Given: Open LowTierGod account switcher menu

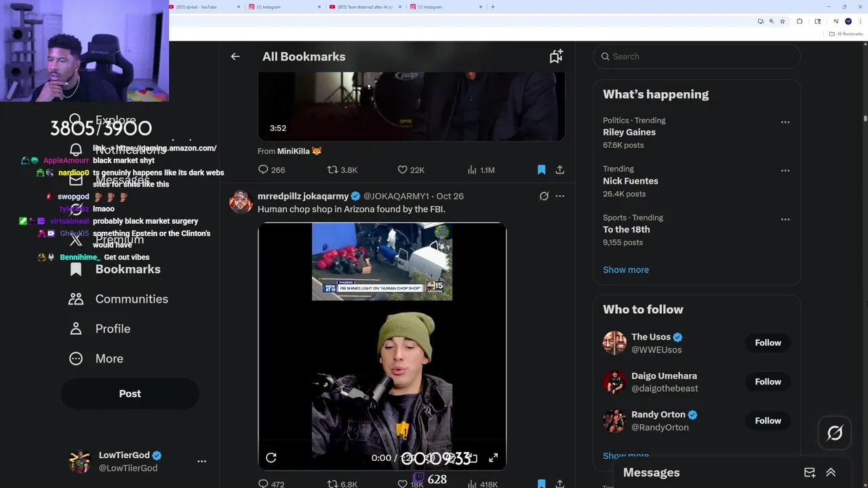Looking at the screenshot, I should [x=201, y=461].
